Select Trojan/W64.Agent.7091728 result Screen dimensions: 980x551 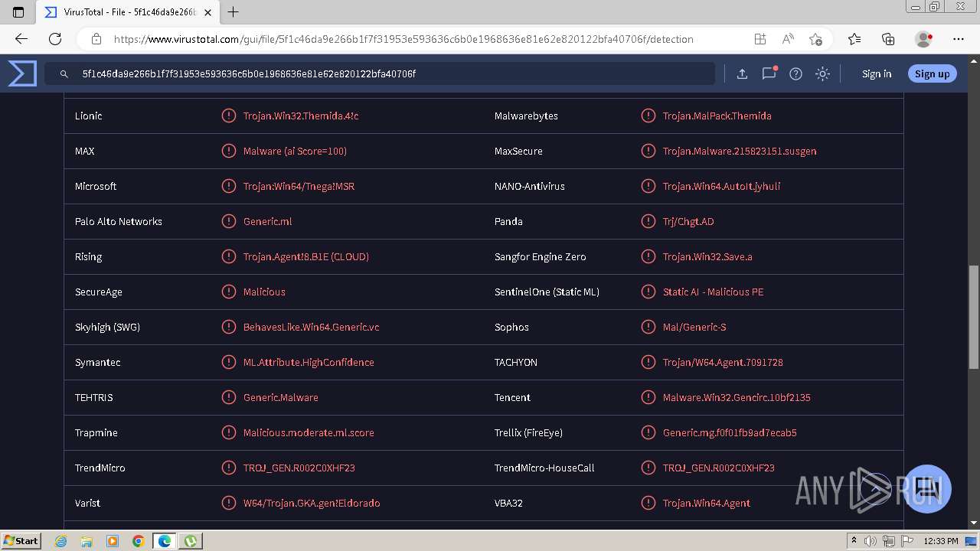coord(723,362)
